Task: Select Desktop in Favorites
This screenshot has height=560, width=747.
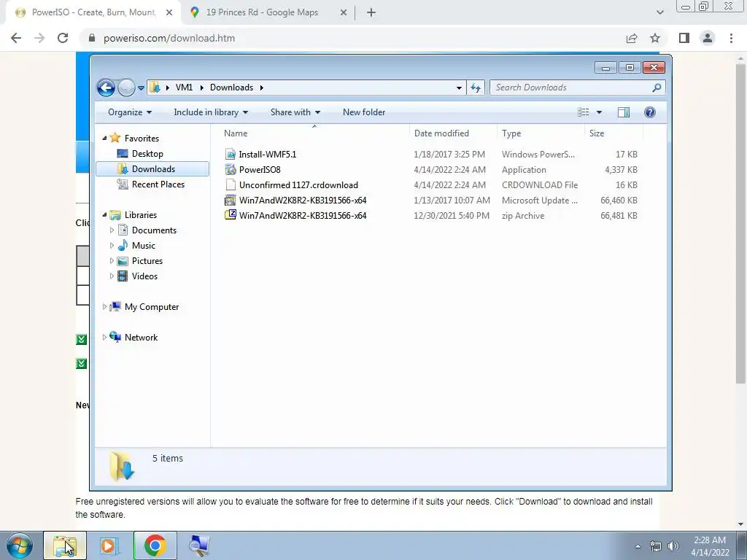Action: click(147, 154)
